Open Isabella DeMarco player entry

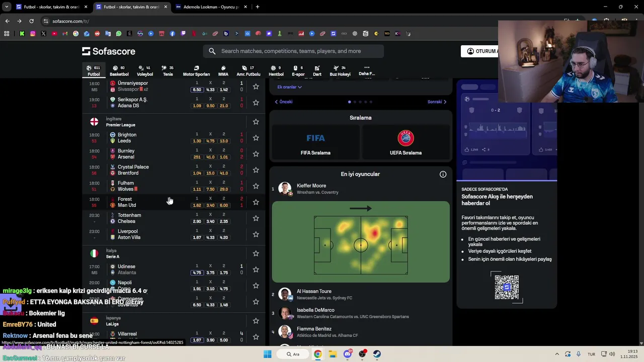(x=360, y=313)
